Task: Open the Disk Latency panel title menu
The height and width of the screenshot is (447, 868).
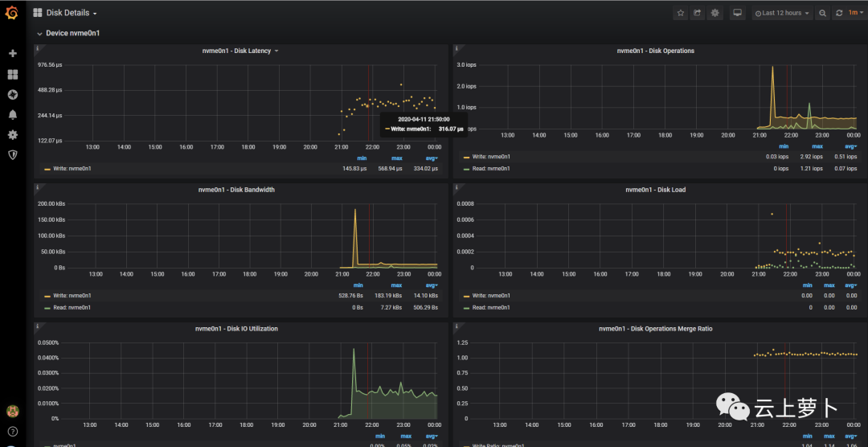Action: coord(240,51)
